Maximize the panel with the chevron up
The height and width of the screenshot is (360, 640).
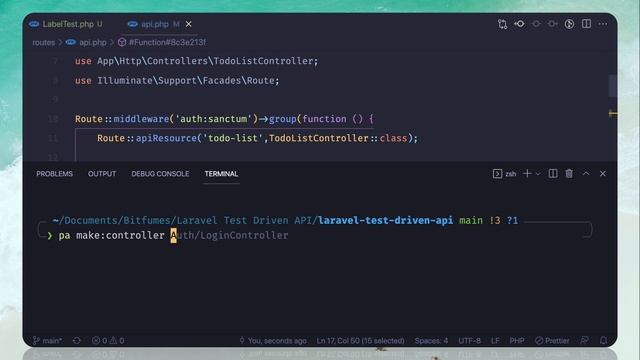click(x=586, y=174)
